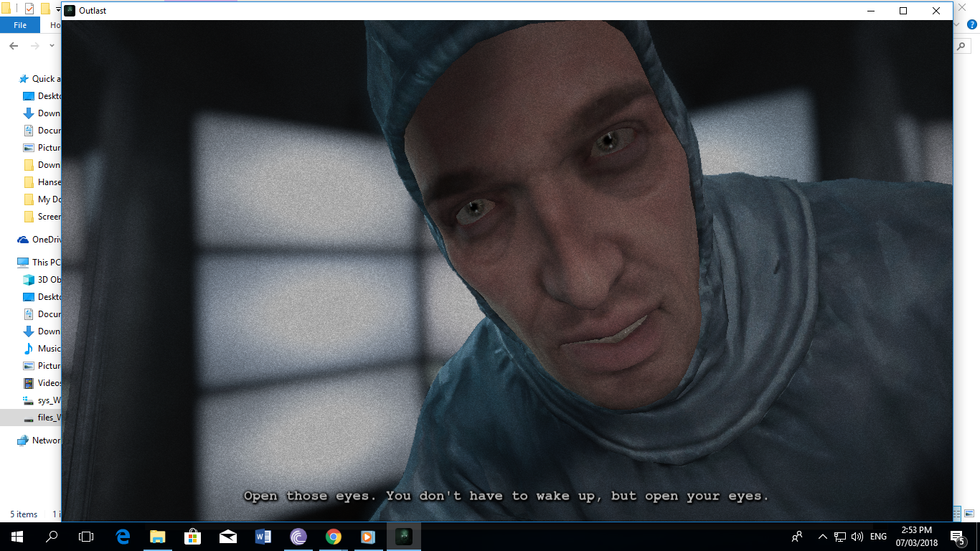Click the ENG language indicator
The height and width of the screenshot is (551, 980).
click(x=878, y=536)
